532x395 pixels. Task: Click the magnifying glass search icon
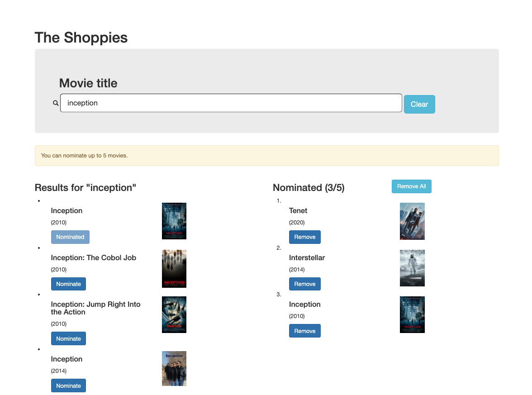(x=56, y=103)
